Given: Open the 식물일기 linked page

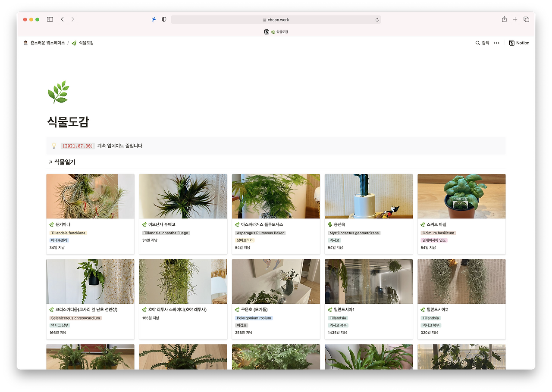Looking at the screenshot, I should coord(61,162).
